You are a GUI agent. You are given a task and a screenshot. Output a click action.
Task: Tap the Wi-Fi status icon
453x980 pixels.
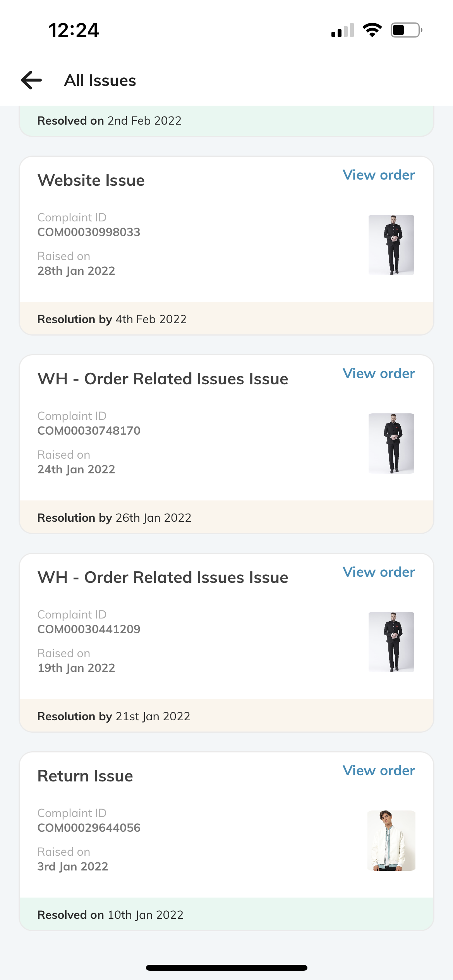tap(372, 30)
